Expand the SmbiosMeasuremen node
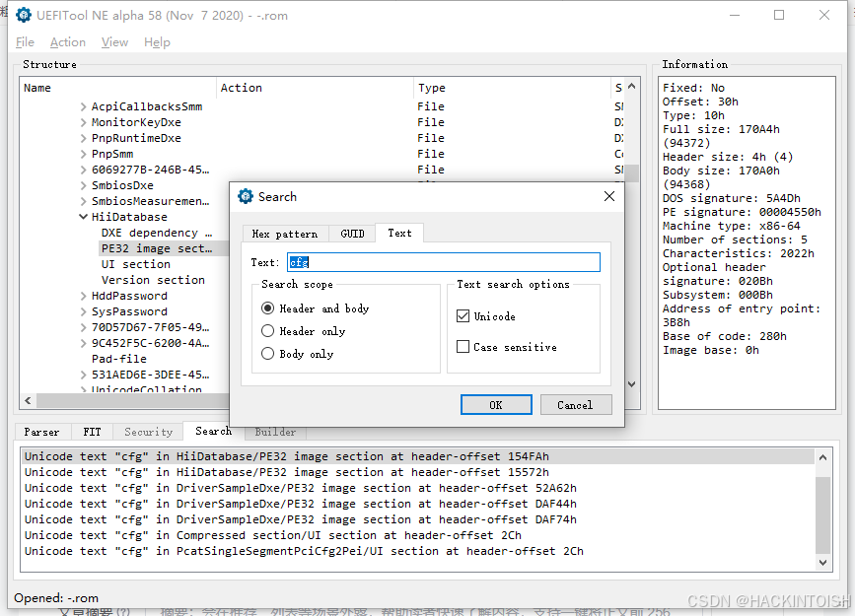The image size is (855, 616). pos(84,202)
